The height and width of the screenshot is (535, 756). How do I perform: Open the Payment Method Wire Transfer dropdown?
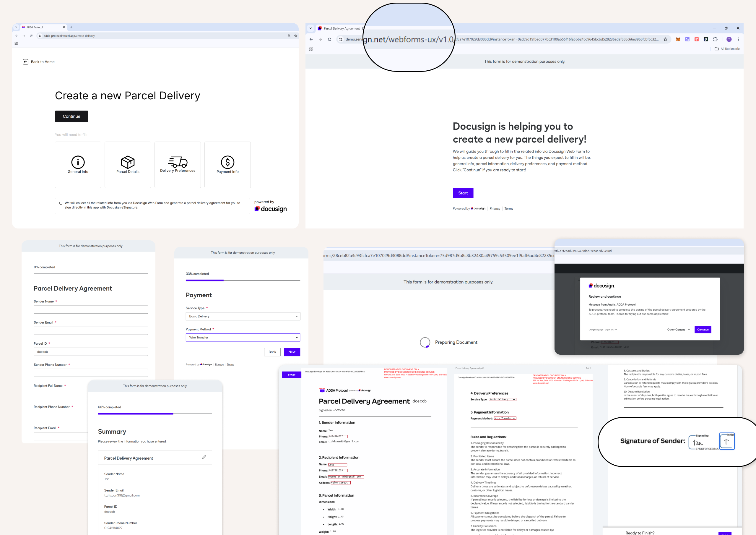pos(243,337)
